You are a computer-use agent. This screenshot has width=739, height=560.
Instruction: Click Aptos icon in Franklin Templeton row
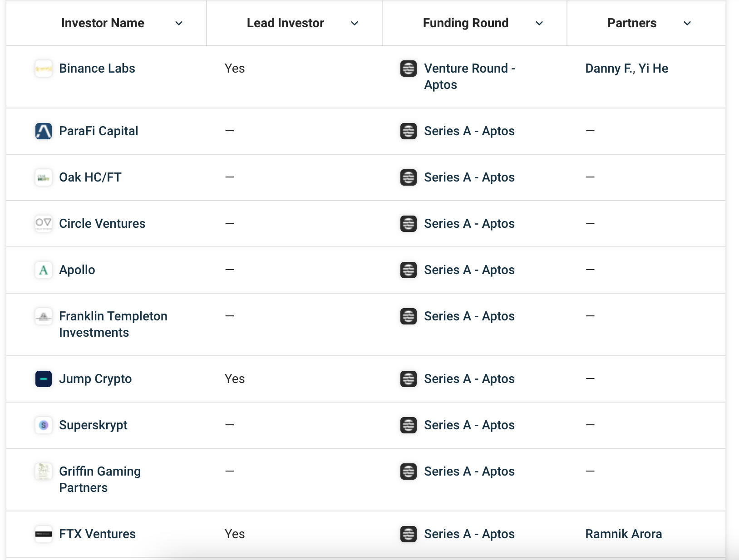409,316
